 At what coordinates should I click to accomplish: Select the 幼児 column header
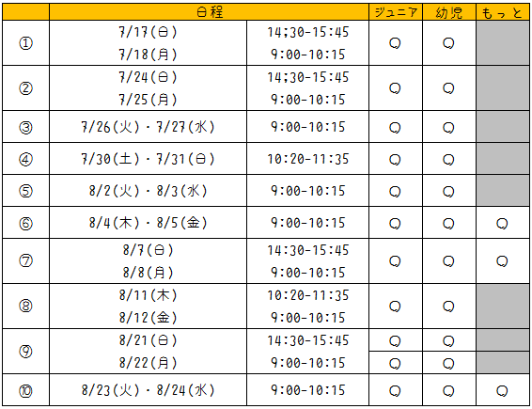(x=449, y=12)
